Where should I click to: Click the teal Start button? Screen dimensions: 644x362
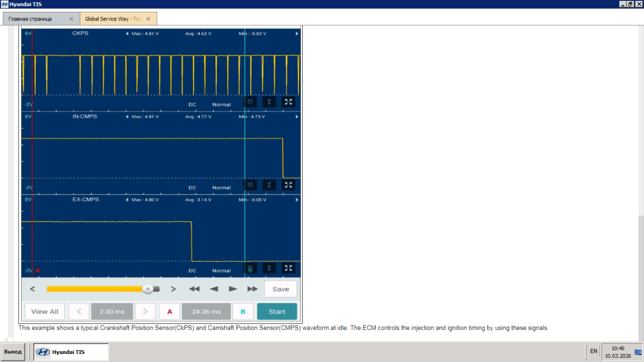pyautogui.click(x=277, y=312)
